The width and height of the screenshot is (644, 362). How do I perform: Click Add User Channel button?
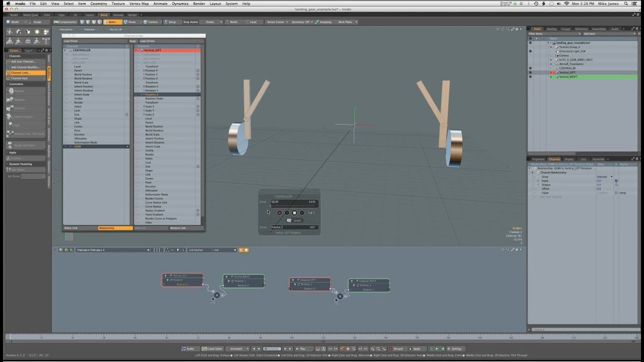tap(25, 62)
